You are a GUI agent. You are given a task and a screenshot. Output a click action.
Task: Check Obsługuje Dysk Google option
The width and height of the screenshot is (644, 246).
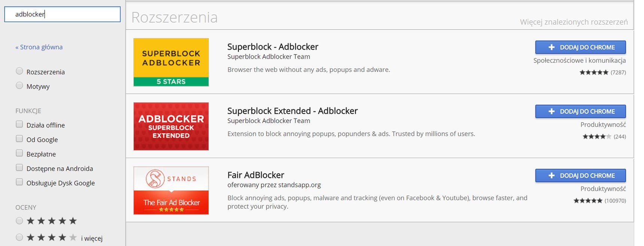click(19, 182)
